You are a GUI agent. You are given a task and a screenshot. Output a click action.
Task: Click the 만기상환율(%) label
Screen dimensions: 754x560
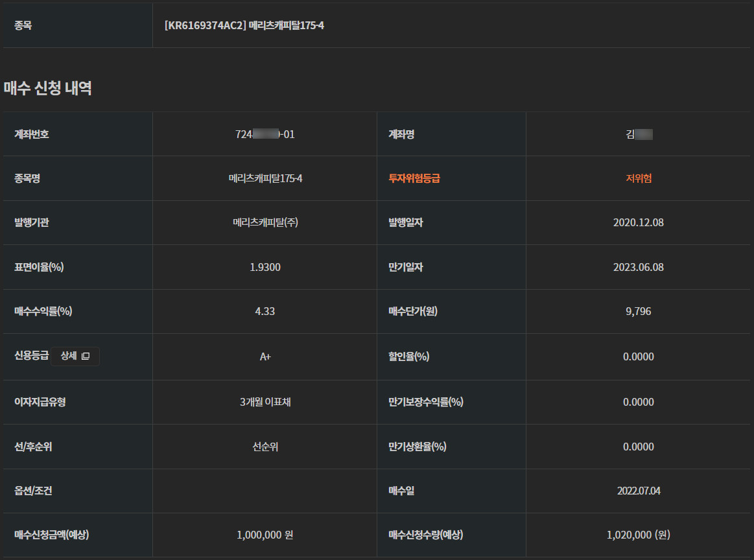(418, 447)
